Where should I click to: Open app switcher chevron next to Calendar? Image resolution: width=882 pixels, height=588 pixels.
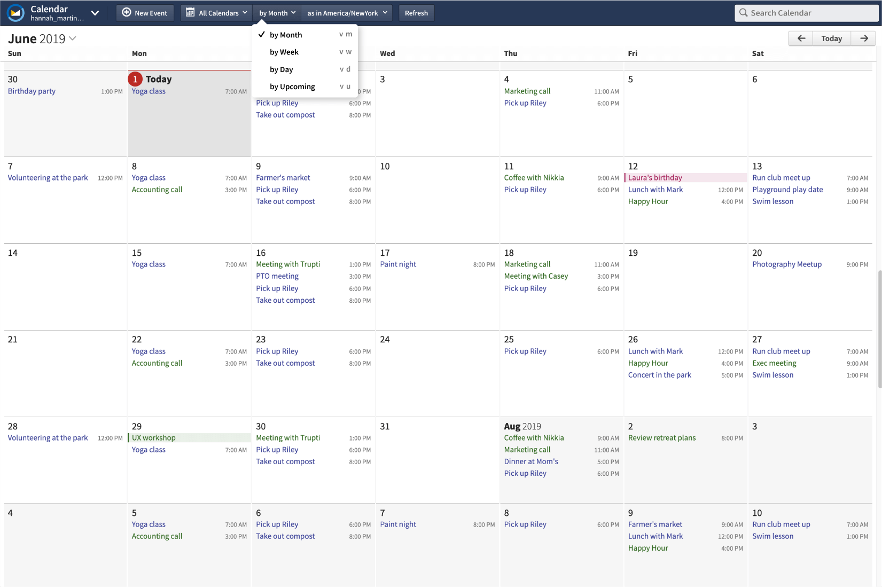click(x=95, y=13)
